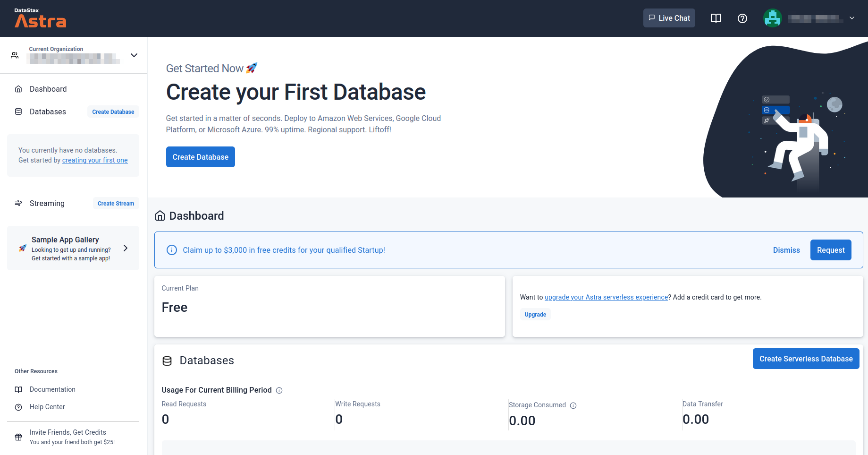The height and width of the screenshot is (455, 868).
Task: Click the Storage Consumed label
Action: [x=537, y=405]
